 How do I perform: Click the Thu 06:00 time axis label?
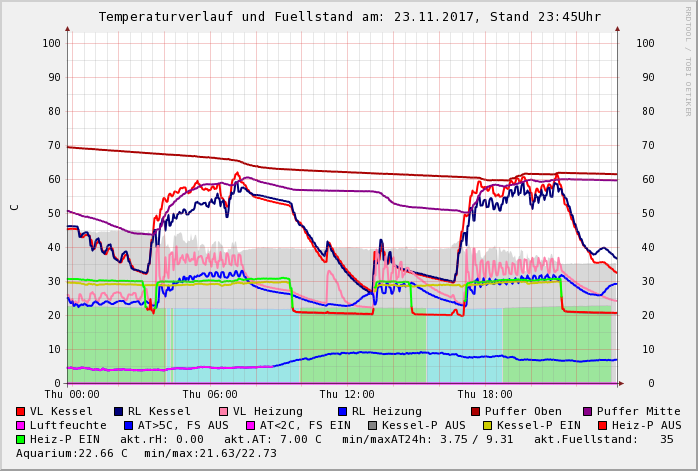(209, 394)
